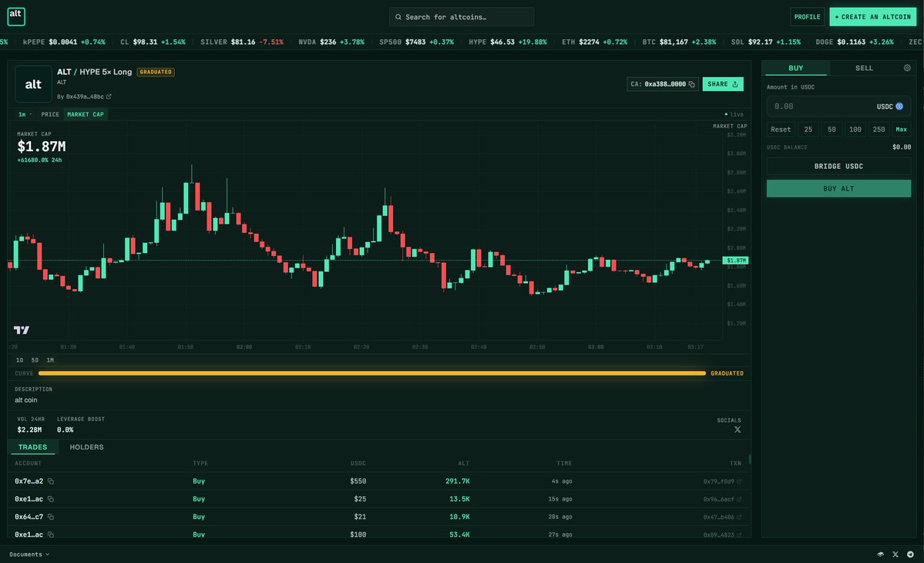Click the BRIDGE USDC button

click(x=838, y=167)
